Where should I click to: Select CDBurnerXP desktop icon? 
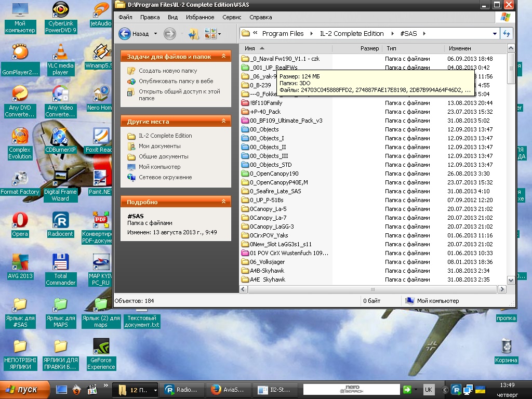(x=60, y=140)
